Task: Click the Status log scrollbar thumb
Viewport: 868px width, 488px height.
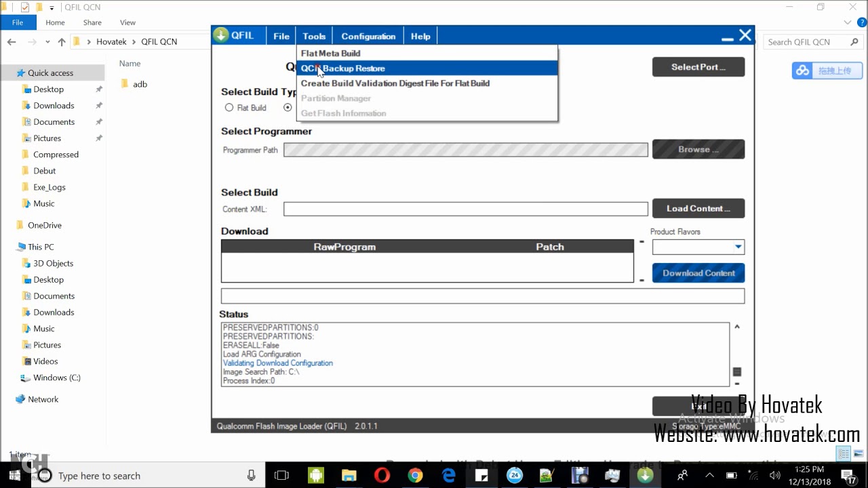Action: (737, 371)
